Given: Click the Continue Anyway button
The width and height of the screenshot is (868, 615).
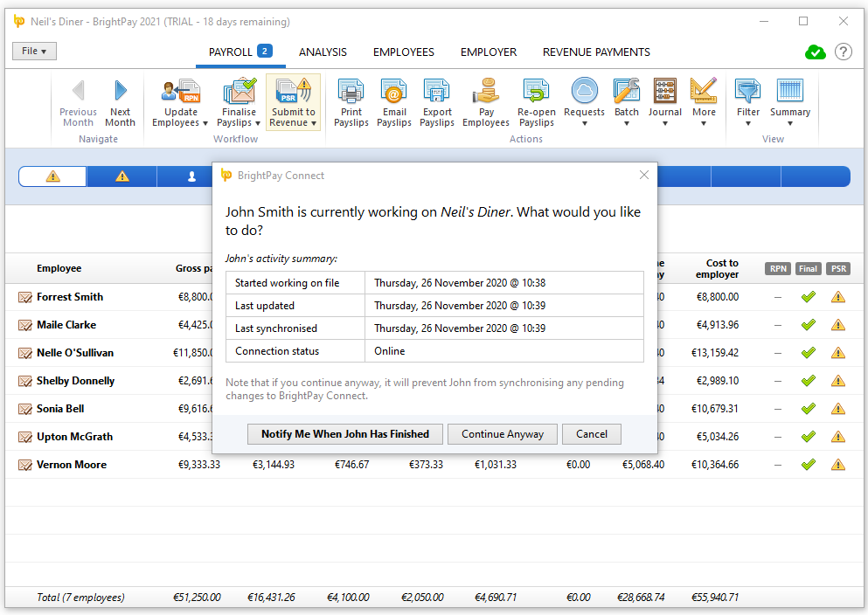Looking at the screenshot, I should click(503, 434).
